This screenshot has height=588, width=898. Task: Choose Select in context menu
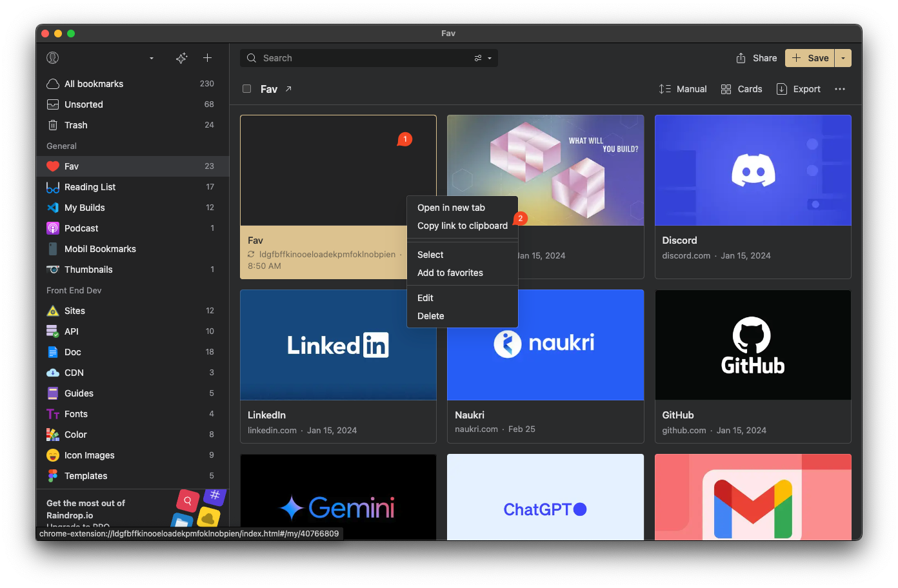[x=463, y=255]
